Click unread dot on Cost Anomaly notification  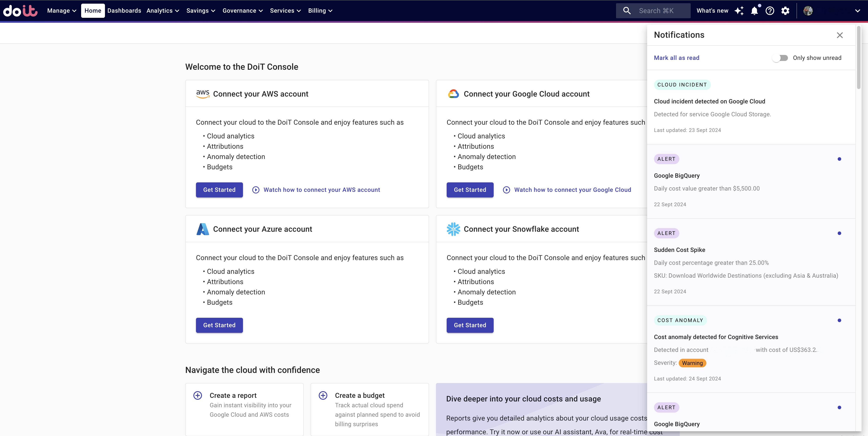tap(839, 320)
